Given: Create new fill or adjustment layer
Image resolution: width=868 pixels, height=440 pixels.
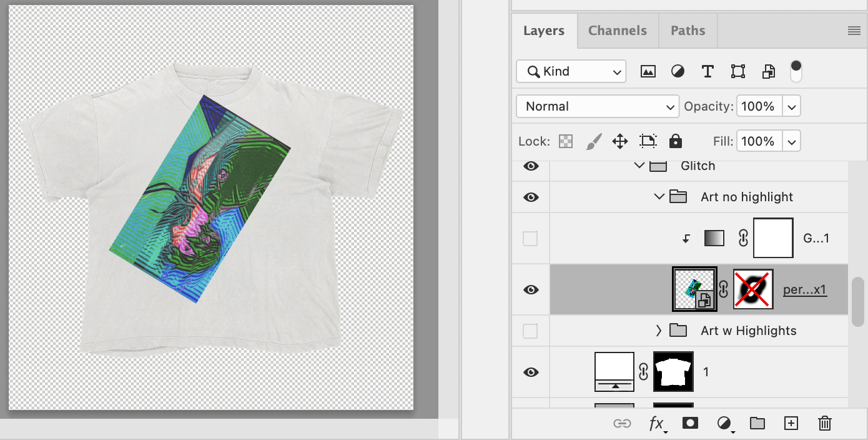Looking at the screenshot, I should 724,424.
